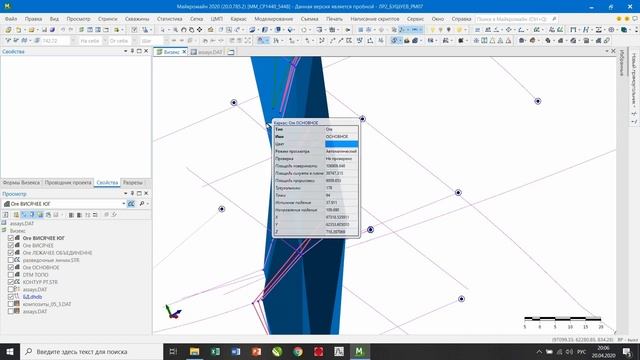Image resolution: width=640 pixels, height=360 pixels.
Task: Toggle the Ore ОСНОВНОЕ layer checkbox
Action: tap(11, 267)
